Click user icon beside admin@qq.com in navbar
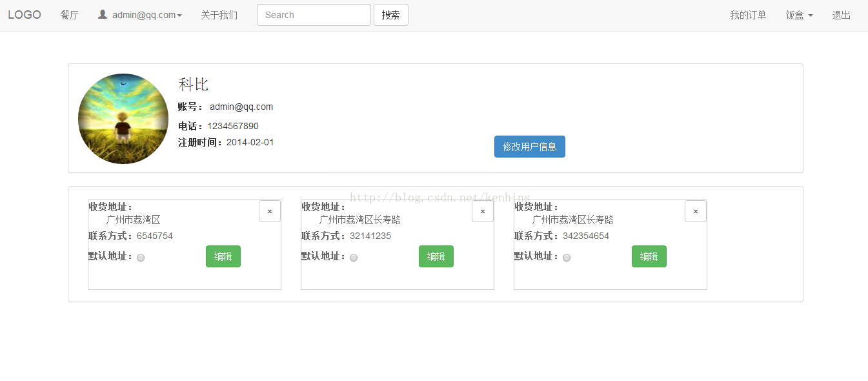The width and height of the screenshot is (868, 381). [x=103, y=14]
